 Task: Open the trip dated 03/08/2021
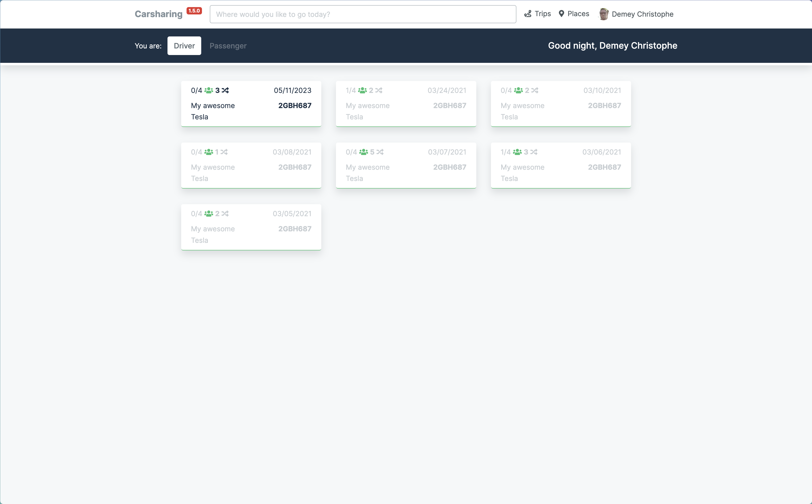(251, 165)
